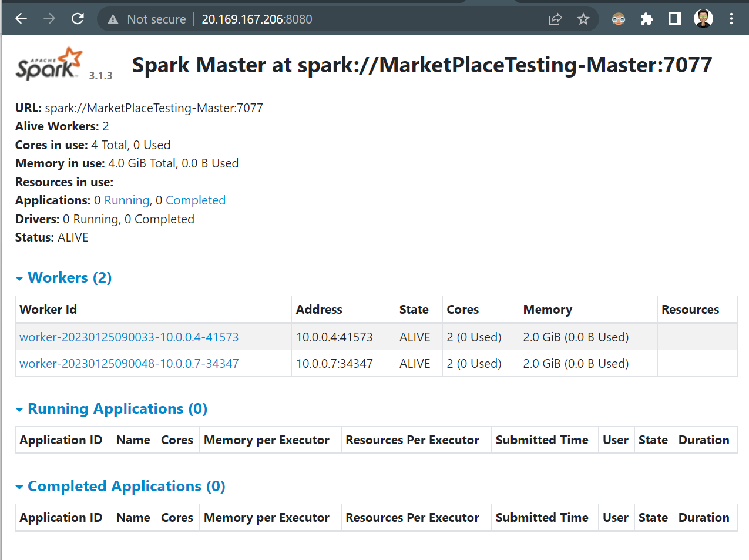The image size is (749, 560).
Task: Bookmark this page with the star icon
Action: [583, 19]
